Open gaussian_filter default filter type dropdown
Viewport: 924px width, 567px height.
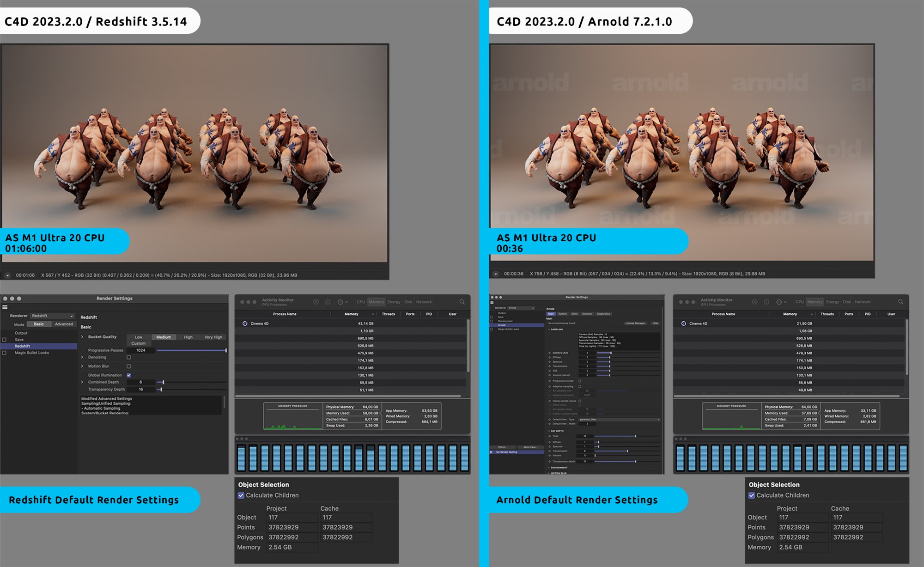click(619, 420)
